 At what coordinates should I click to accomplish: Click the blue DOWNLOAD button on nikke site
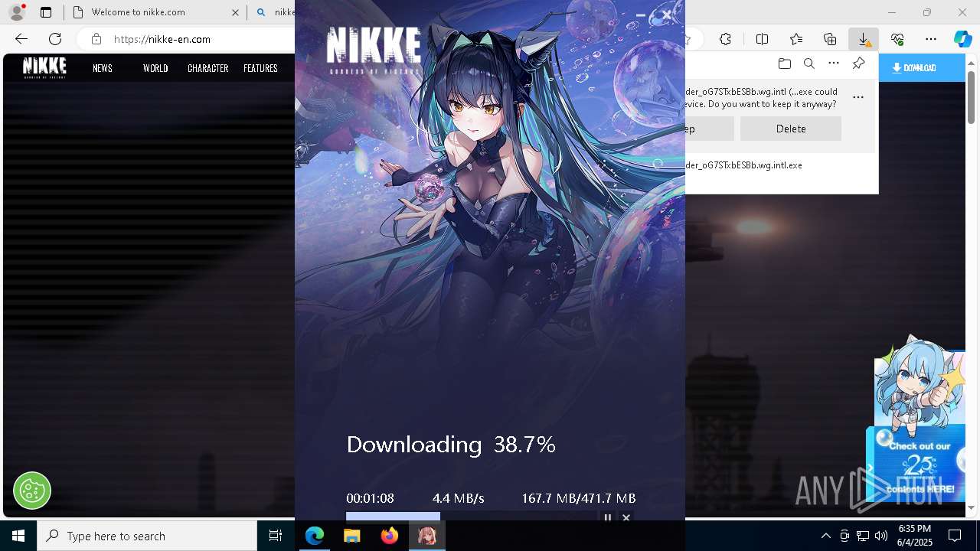coord(922,68)
